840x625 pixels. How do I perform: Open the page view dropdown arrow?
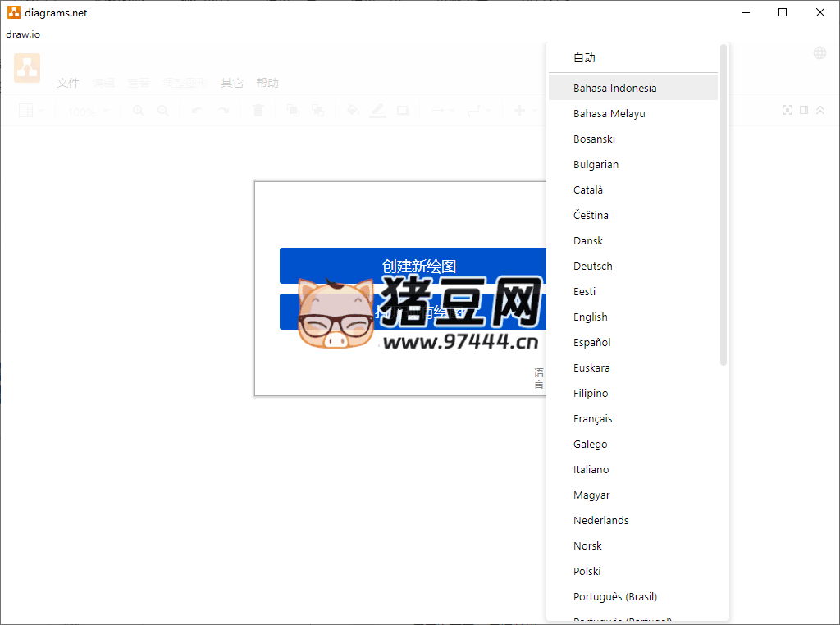41,110
